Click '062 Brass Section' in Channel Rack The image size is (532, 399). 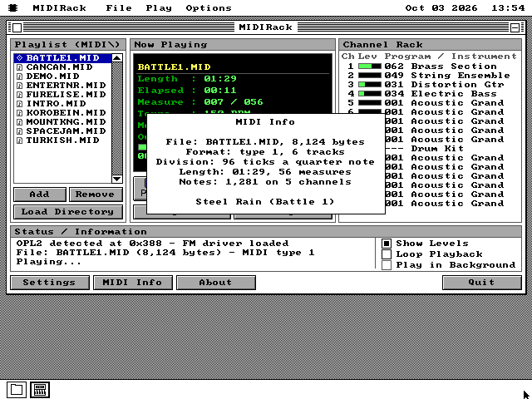pos(441,66)
